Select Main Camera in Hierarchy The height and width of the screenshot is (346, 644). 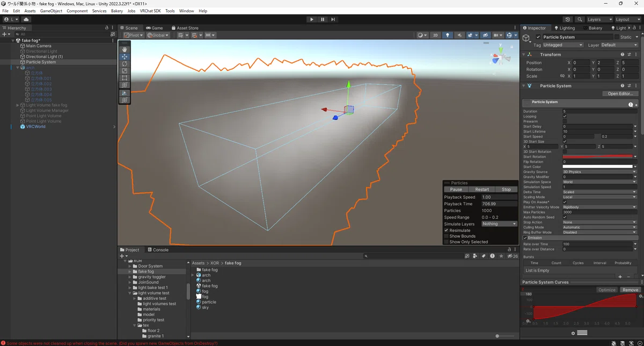tap(39, 46)
